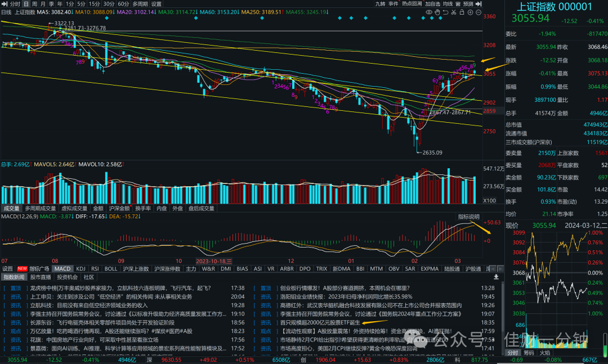Select the 分时 timeframe tab
This screenshot has height=364, width=608.
click(x=15, y=4)
